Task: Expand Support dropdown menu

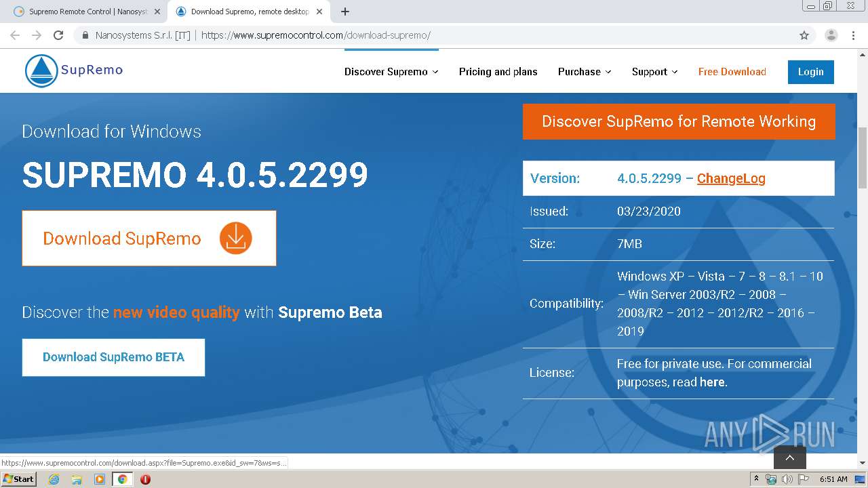Action: pyautogui.click(x=654, y=72)
